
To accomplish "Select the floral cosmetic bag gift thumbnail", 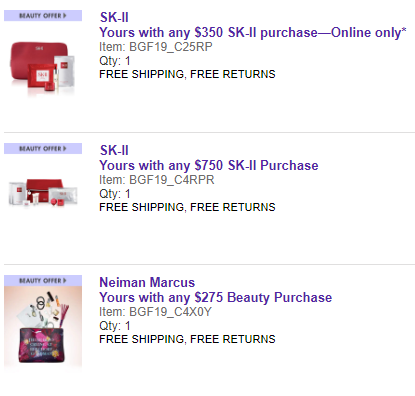I will tap(43, 327).
